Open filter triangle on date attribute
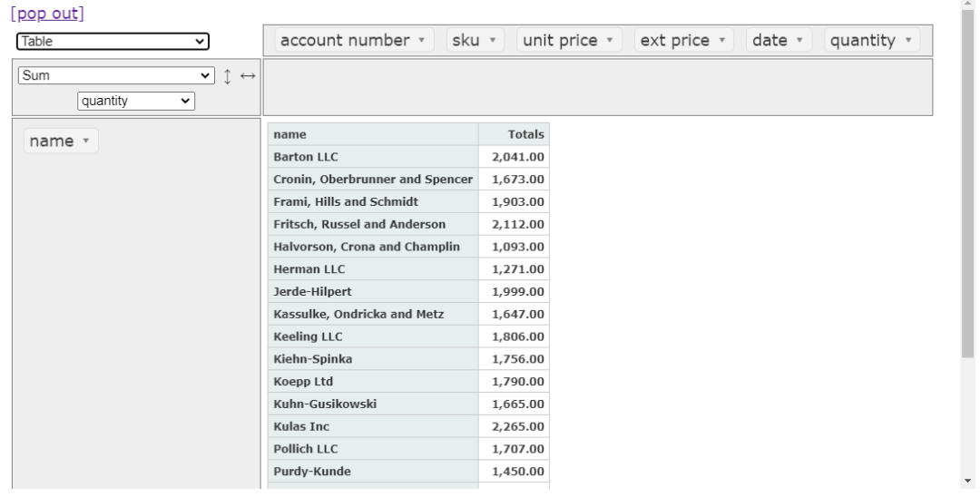 (x=799, y=40)
